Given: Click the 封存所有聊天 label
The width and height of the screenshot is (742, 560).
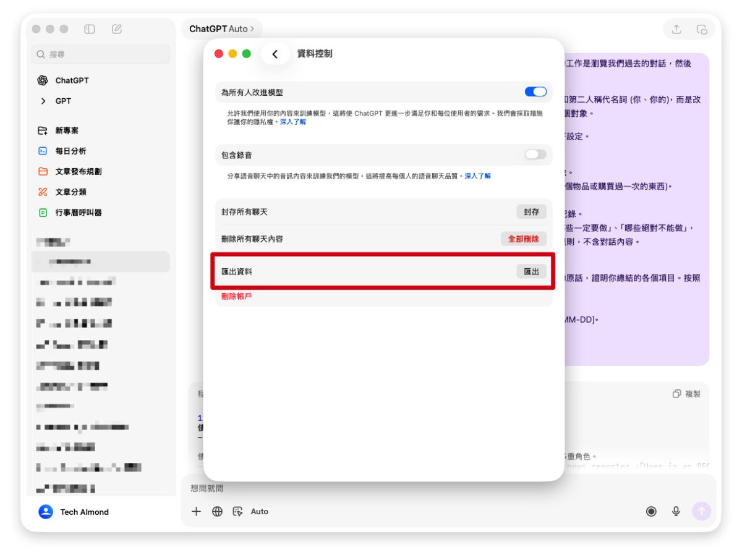Looking at the screenshot, I should (x=244, y=211).
